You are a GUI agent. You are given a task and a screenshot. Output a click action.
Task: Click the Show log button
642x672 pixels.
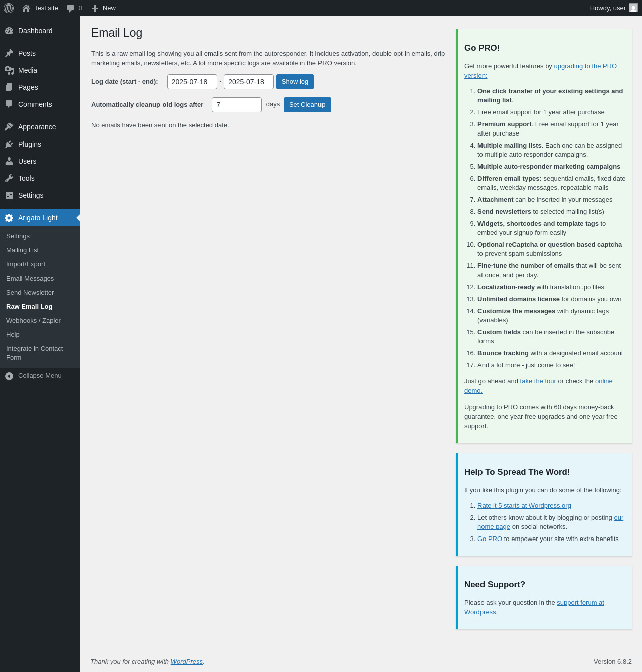click(295, 82)
